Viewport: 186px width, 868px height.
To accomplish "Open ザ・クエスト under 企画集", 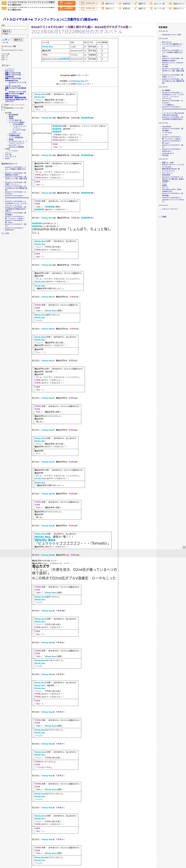I will tap(13, 151).
